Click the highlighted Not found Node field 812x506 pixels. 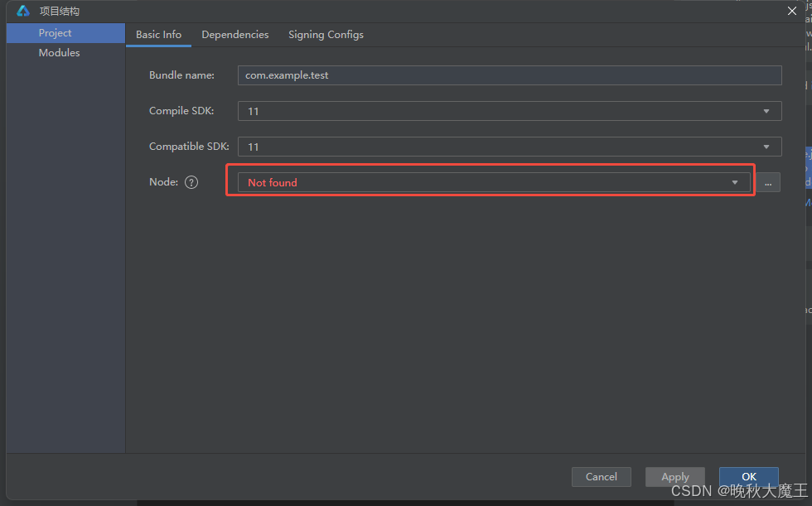click(489, 181)
